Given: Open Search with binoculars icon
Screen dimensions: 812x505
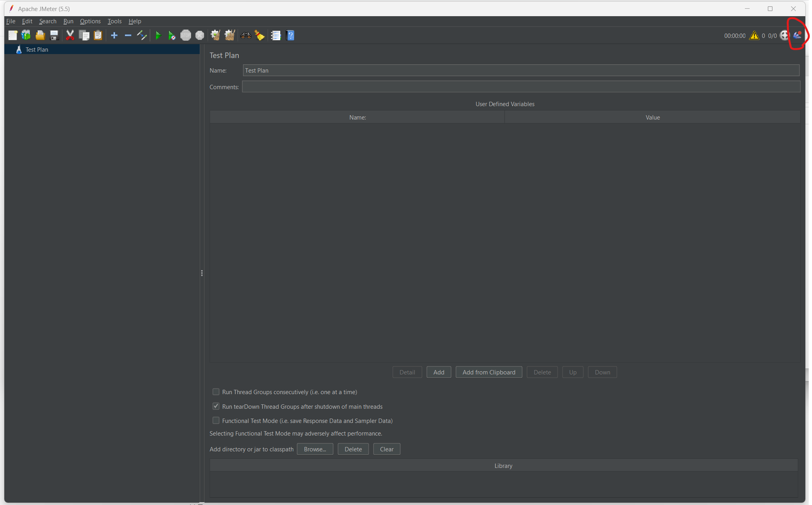Looking at the screenshot, I should point(246,36).
